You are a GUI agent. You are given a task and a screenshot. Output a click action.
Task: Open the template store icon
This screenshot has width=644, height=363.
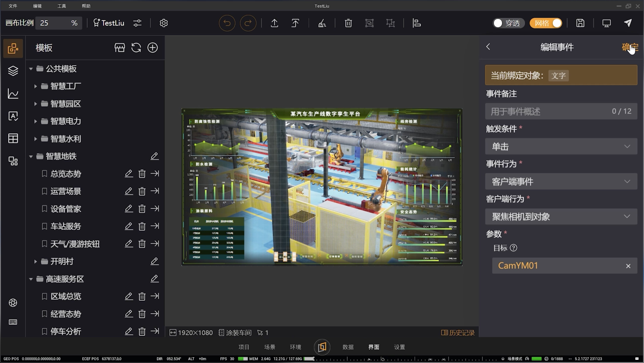pyautogui.click(x=119, y=47)
